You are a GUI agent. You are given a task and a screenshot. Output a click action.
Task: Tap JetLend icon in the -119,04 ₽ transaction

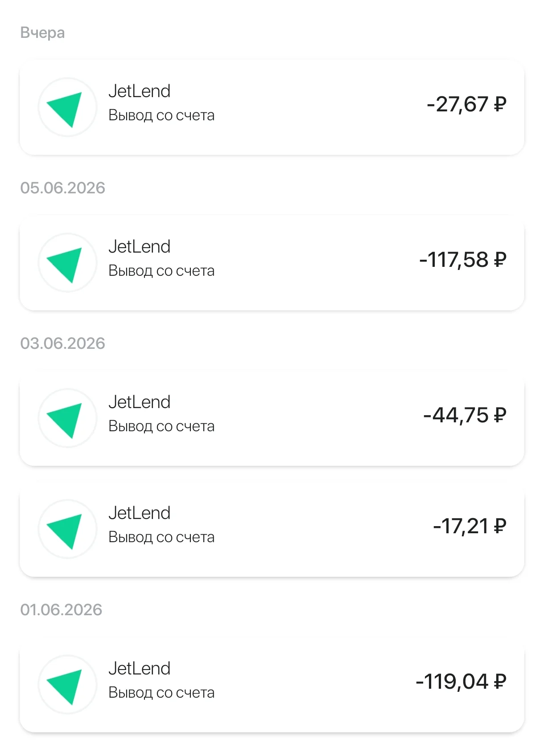pyautogui.click(x=67, y=685)
